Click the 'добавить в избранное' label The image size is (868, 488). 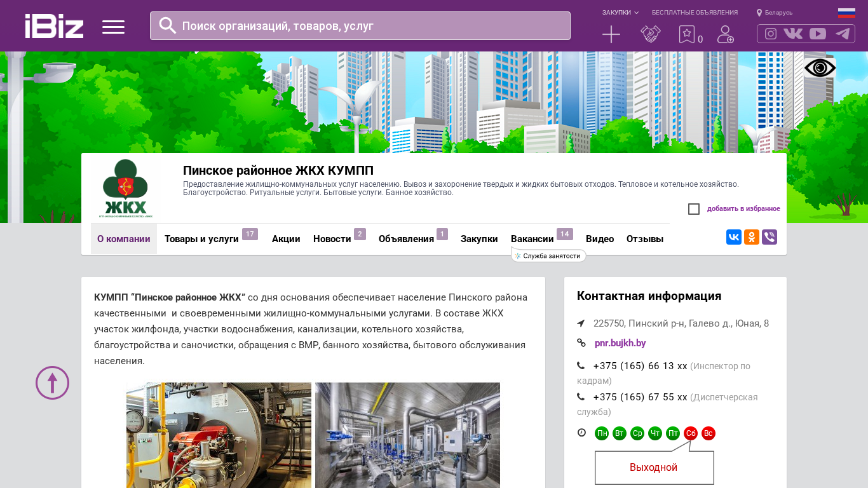743,209
